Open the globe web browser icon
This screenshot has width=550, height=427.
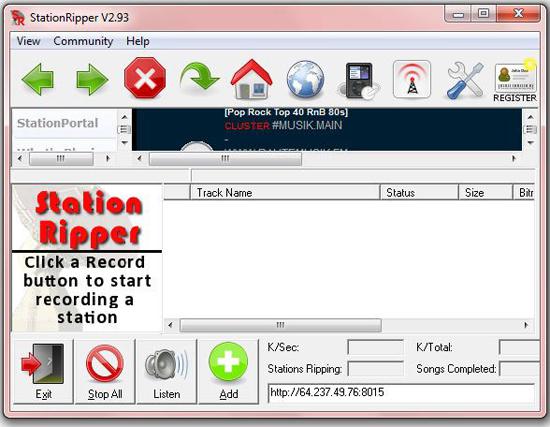[305, 79]
